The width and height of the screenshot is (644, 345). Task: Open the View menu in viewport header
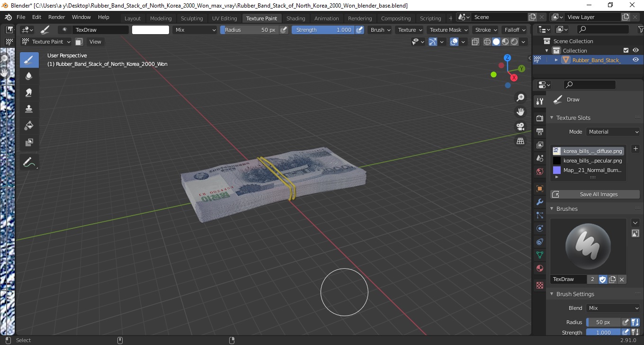click(x=95, y=42)
